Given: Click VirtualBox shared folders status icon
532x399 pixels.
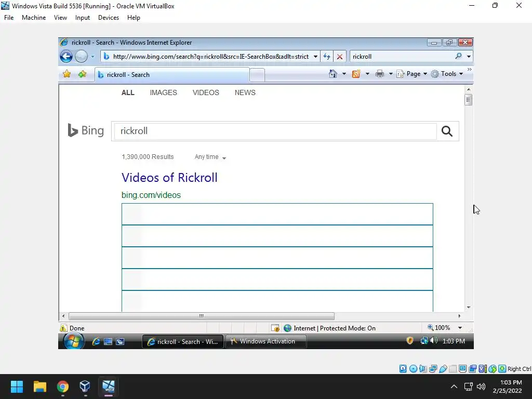Looking at the screenshot, I should pyautogui.click(x=453, y=369).
